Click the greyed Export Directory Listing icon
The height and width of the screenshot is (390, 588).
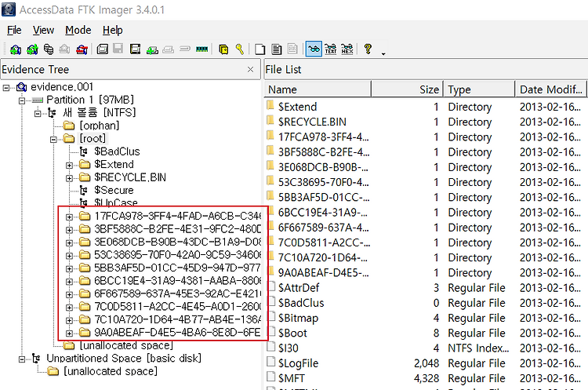[292, 49]
